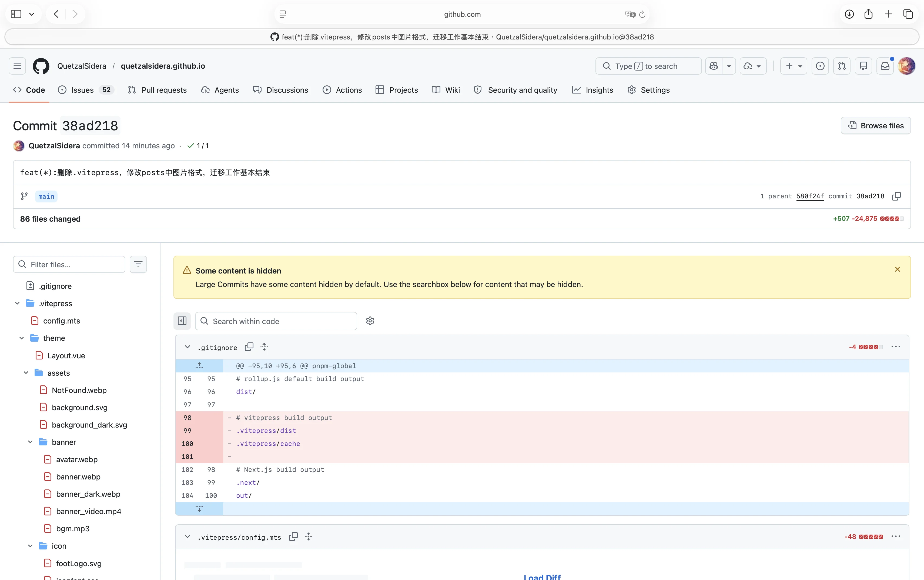This screenshot has height=580, width=924.
Task: Switch to the Actions tab
Action: [x=342, y=90]
